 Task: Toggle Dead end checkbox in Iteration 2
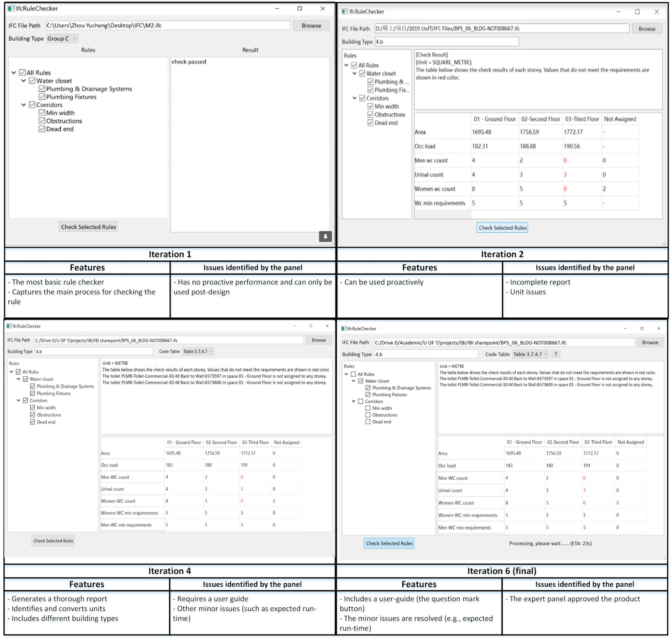click(370, 123)
